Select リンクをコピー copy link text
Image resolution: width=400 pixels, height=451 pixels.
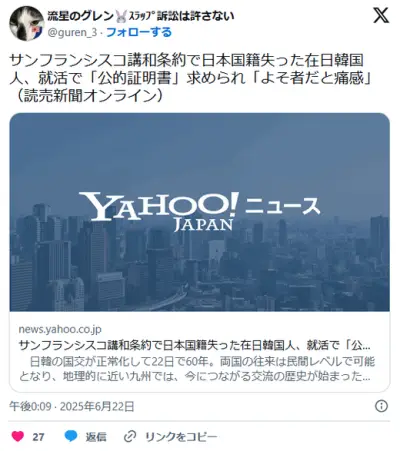[x=181, y=437]
